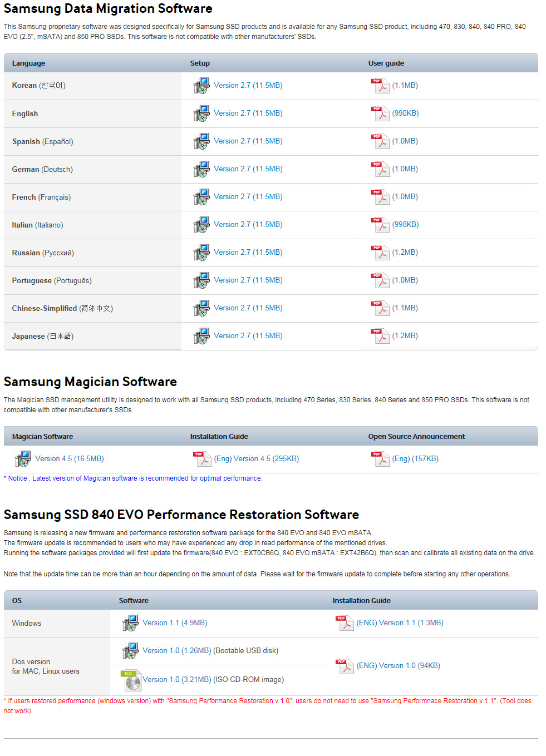This screenshot has height=756, width=546.
Task: Click the Magician Software installer icon
Action: (23, 459)
